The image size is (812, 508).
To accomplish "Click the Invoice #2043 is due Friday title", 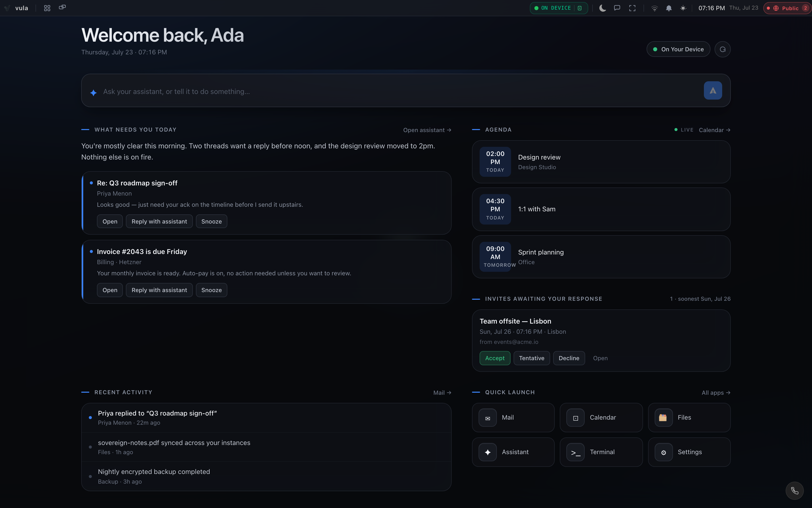I will [x=142, y=252].
